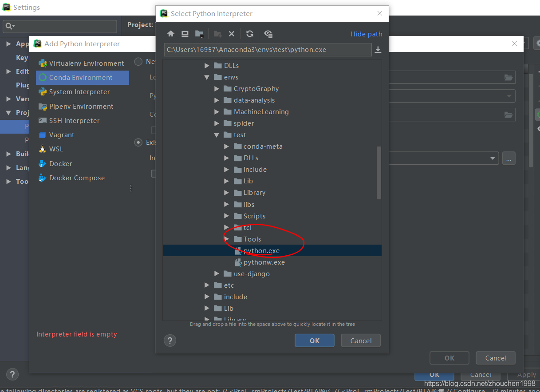
Task: Browse location folder icon in Add Interpreter
Action: pyautogui.click(x=508, y=77)
